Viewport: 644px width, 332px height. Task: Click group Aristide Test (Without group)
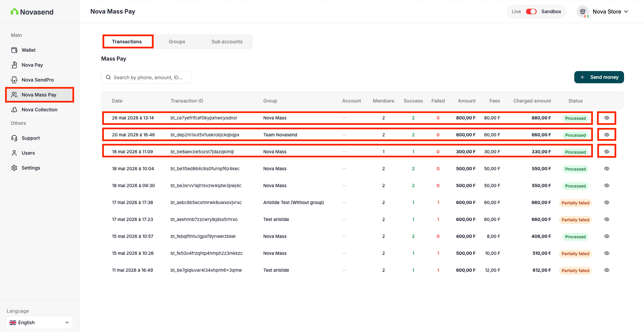293,202
